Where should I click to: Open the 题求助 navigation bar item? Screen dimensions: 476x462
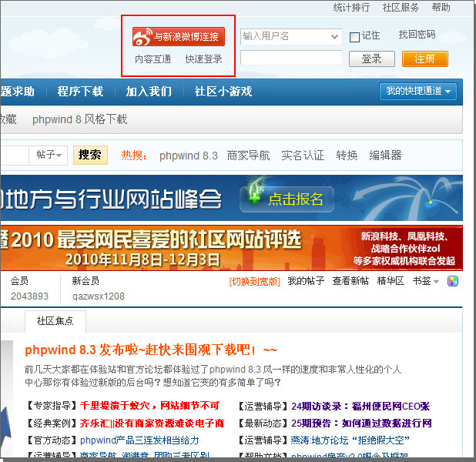click(17, 92)
